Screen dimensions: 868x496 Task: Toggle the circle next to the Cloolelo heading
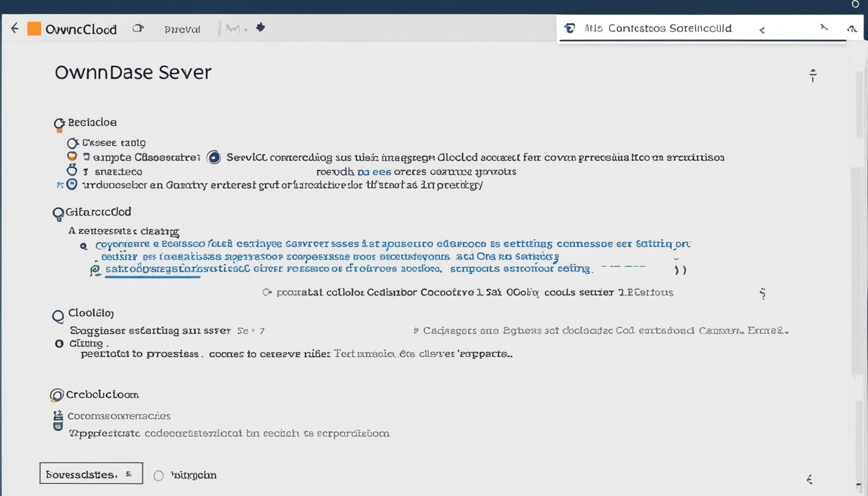(x=58, y=316)
